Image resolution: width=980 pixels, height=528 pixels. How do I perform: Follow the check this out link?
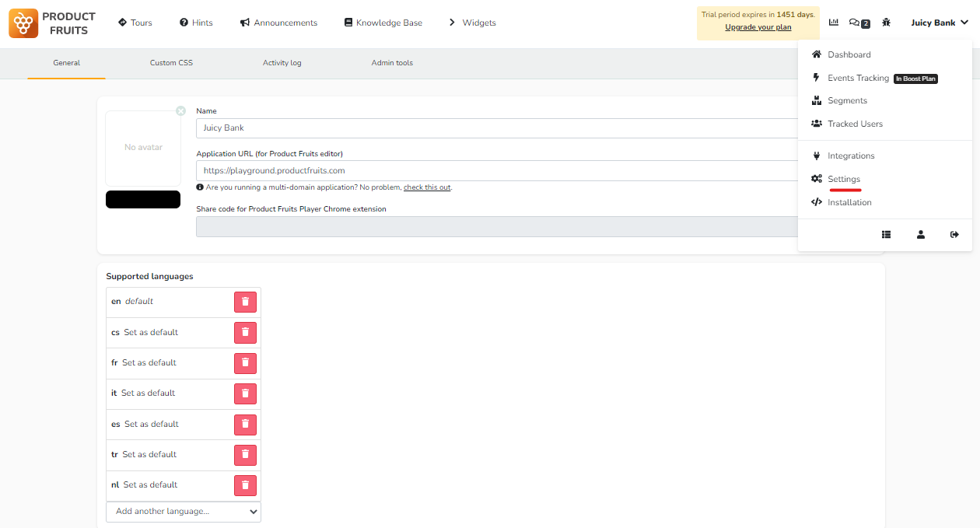427,187
